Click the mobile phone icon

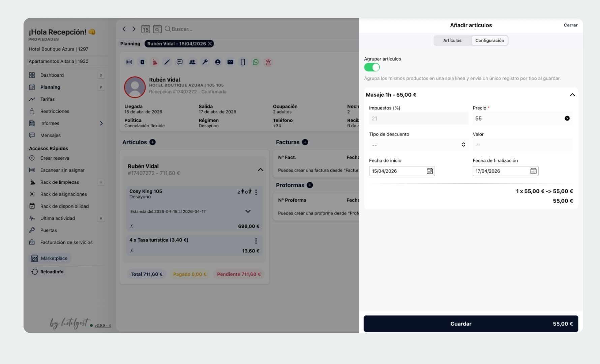[243, 62]
